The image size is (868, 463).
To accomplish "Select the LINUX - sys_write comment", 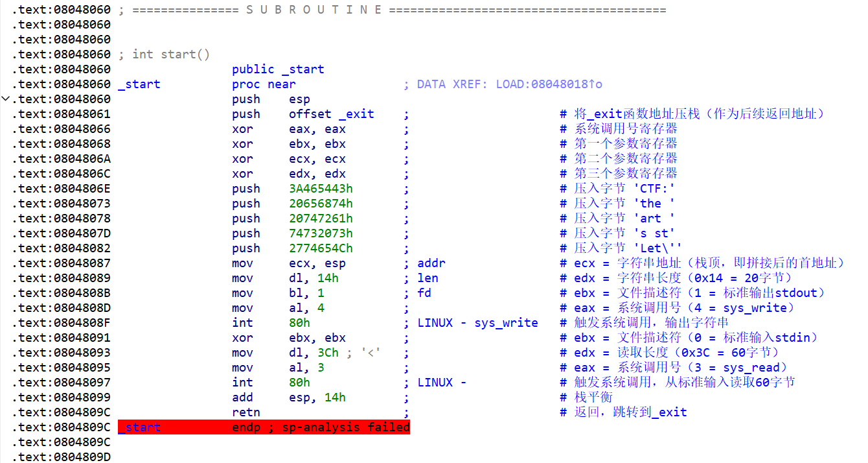I will point(477,323).
